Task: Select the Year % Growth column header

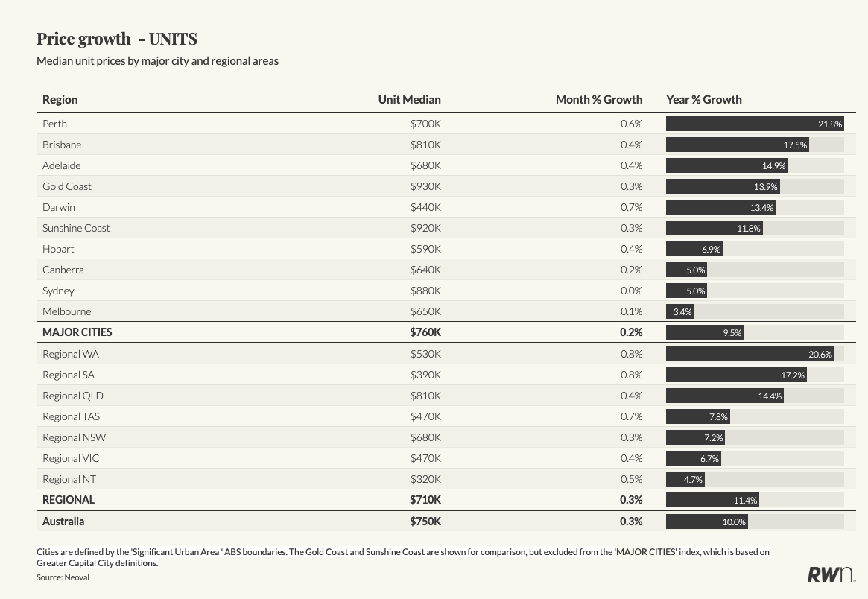Action: [703, 99]
